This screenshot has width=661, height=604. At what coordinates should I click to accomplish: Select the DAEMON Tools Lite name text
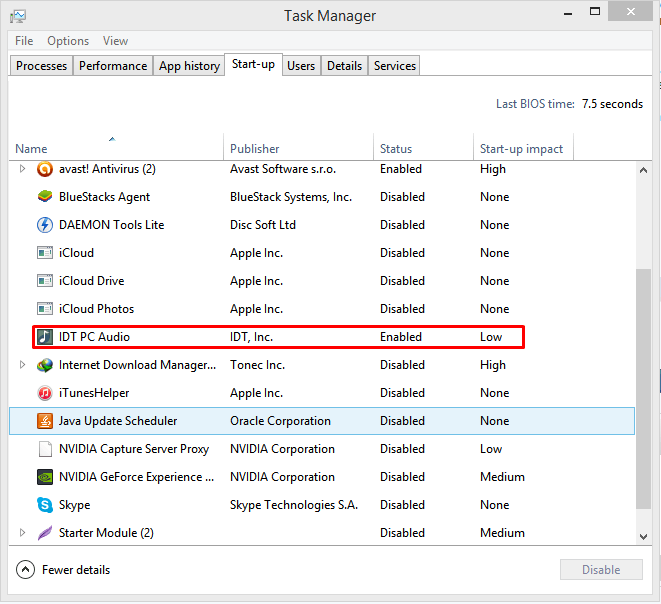tap(111, 225)
